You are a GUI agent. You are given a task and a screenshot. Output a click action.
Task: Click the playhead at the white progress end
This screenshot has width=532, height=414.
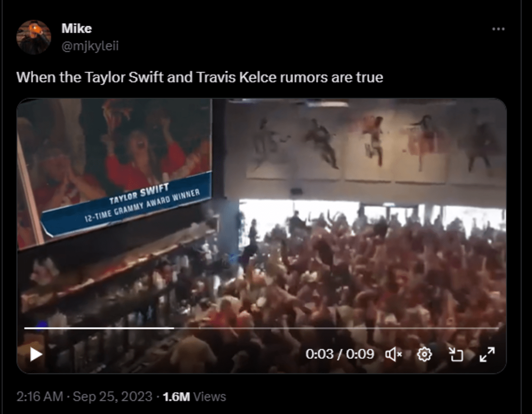click(x=174, y=328)
